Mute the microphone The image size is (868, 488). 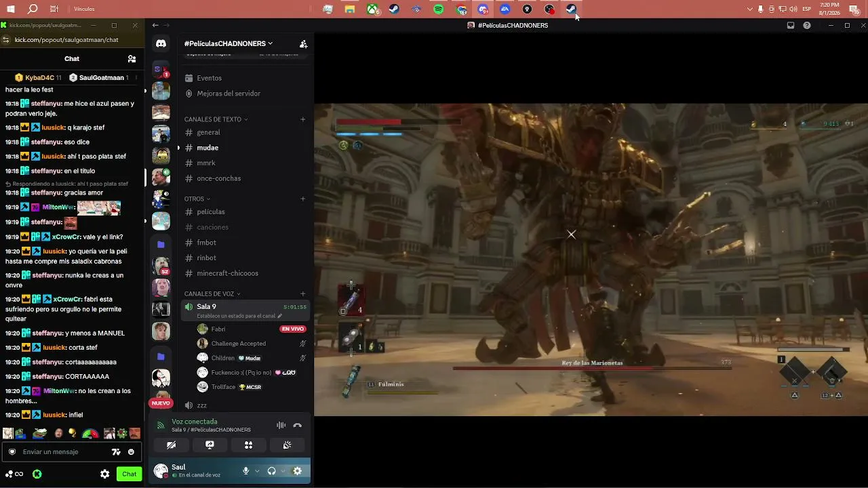click(245, 471)
